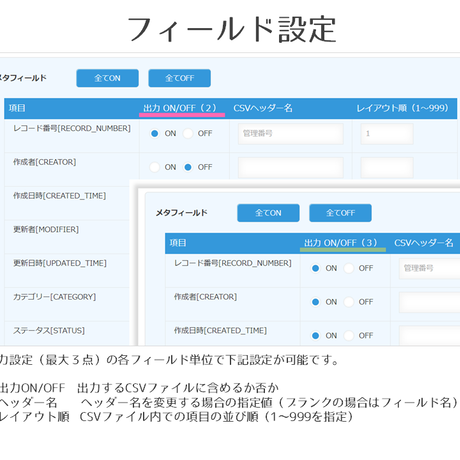Image resolution: width=460 pixels, height=460 pixels.
Task: Click the back 全てOFF button
Action: 179,78
